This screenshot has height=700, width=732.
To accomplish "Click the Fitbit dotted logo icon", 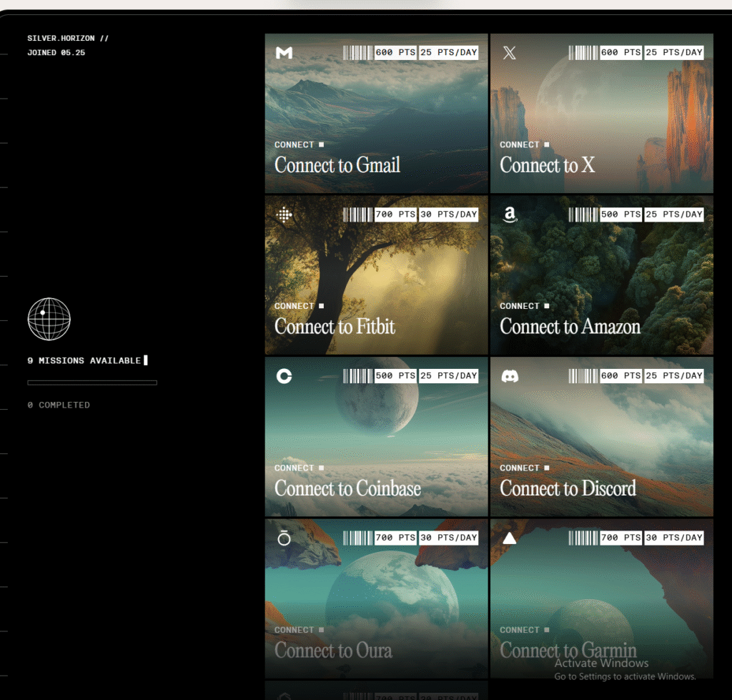I will pos(284,215).
